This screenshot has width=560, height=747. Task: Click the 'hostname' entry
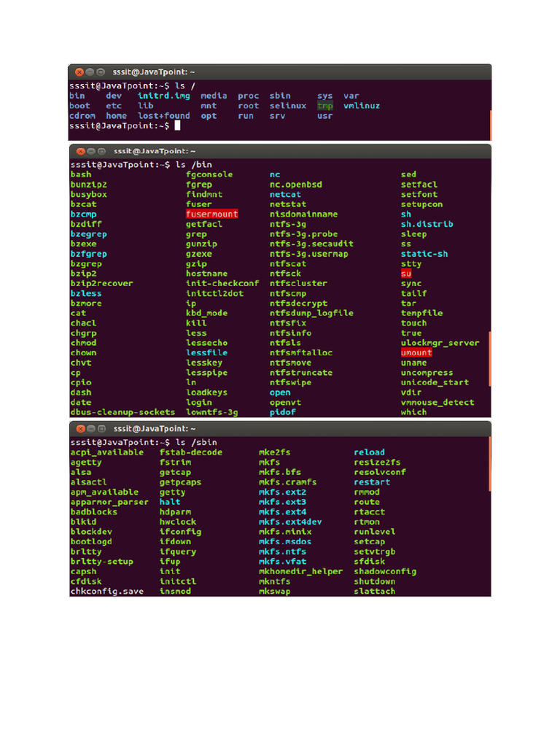(206, 274)
